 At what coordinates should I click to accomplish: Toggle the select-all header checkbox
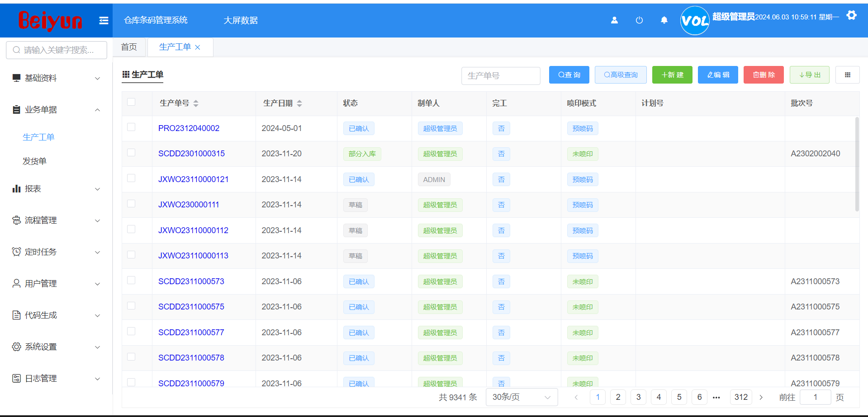pos(131,102)
